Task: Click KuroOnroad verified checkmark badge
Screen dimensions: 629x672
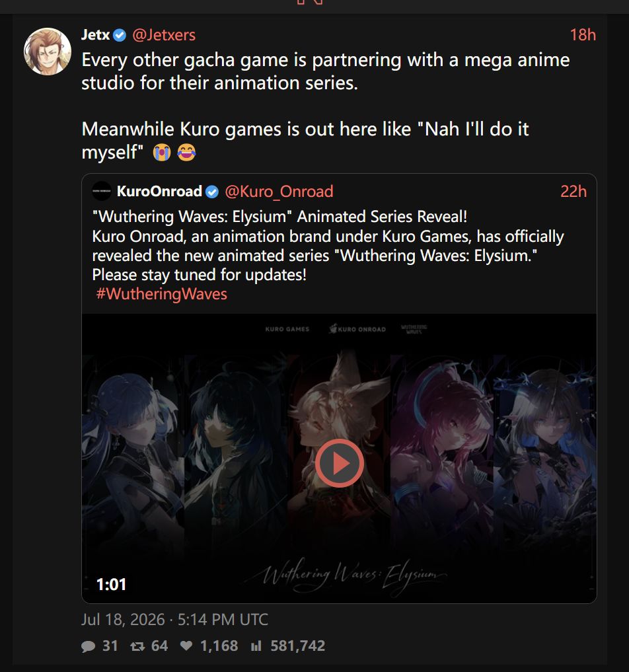Action: (x=212, y=192)
